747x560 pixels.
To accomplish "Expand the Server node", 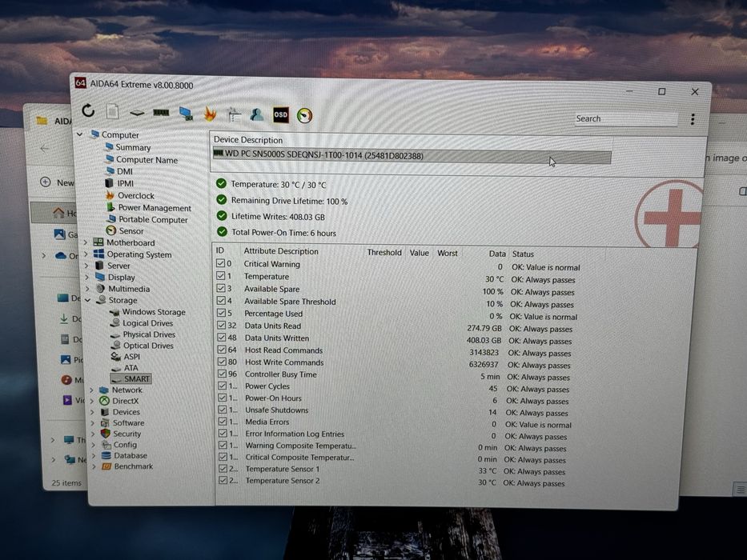I will click(x=86, y=266).
